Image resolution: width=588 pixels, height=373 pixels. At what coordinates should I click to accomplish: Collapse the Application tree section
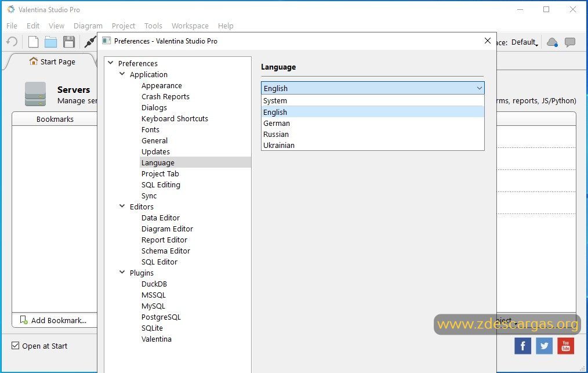(x=122, y=74)
